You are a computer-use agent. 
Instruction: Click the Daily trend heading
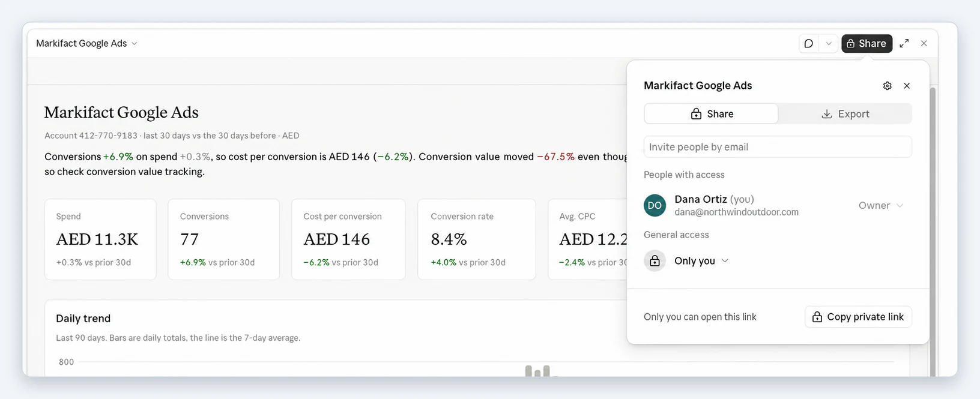pyautogui.click(x=83, y=319)
